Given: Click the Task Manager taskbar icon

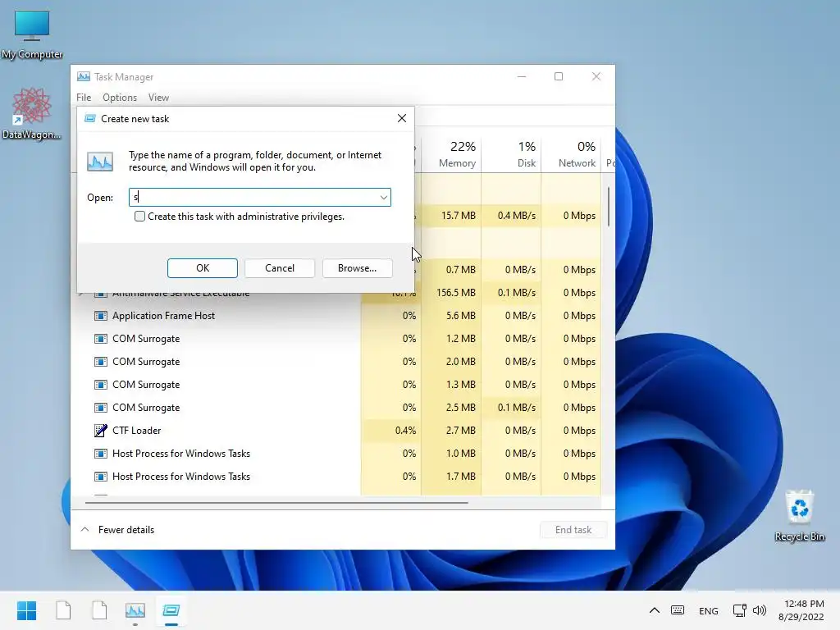Looking at the screenshot, I should tap(135, 610).
